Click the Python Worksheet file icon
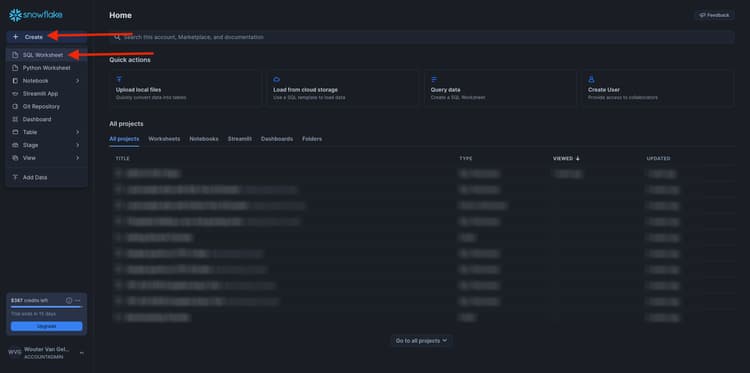This screenshot has width=750, height=373. pos(15,68)
